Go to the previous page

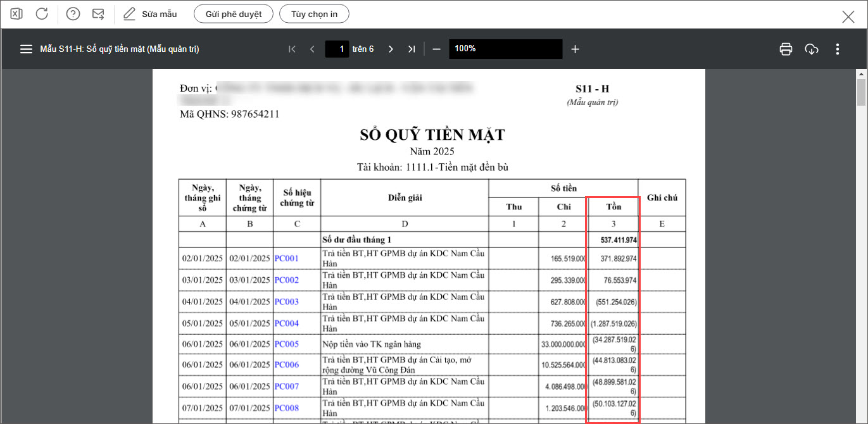point(312,49)
